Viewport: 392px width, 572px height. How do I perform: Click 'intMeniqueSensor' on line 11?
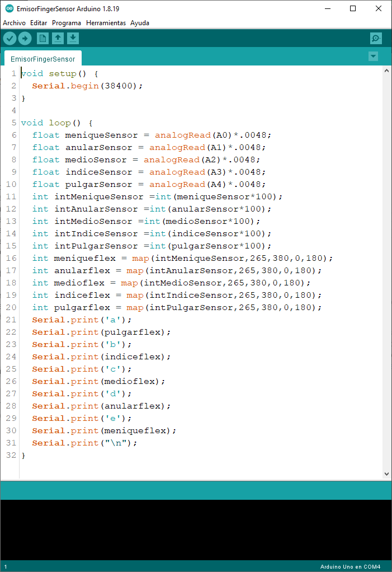tap(99, 197)
